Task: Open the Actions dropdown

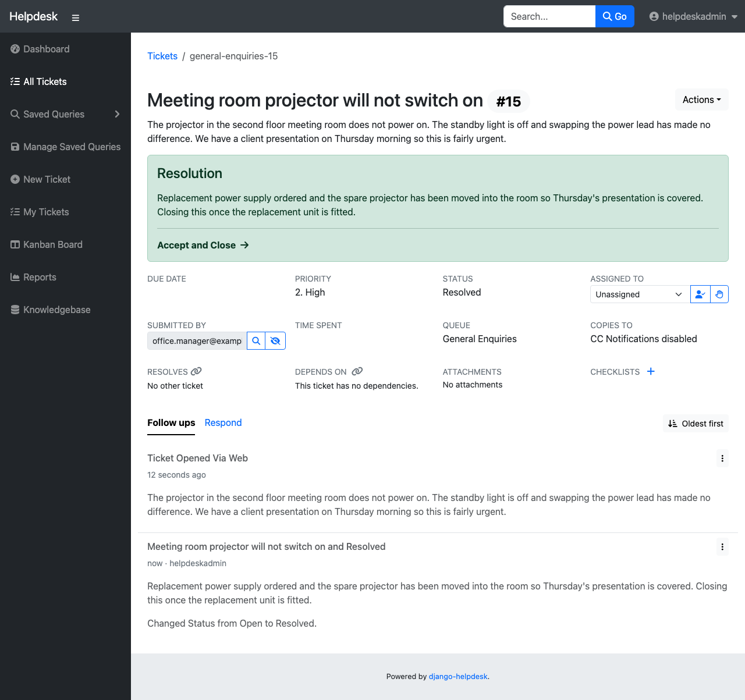Action: 701,100
